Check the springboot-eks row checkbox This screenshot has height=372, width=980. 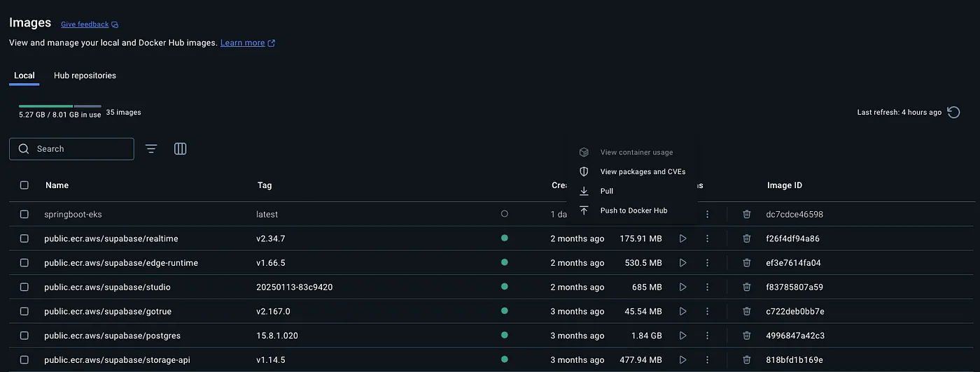point(24,214)
